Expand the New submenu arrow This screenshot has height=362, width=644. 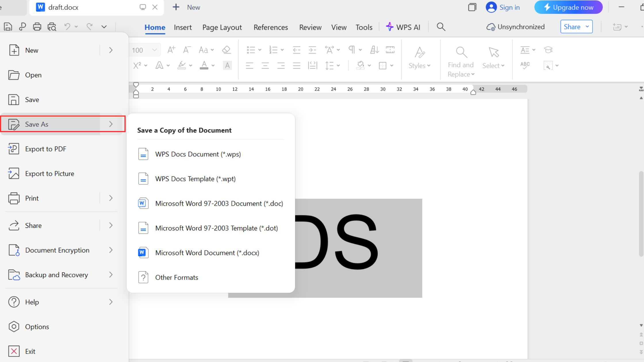(111, 50)
